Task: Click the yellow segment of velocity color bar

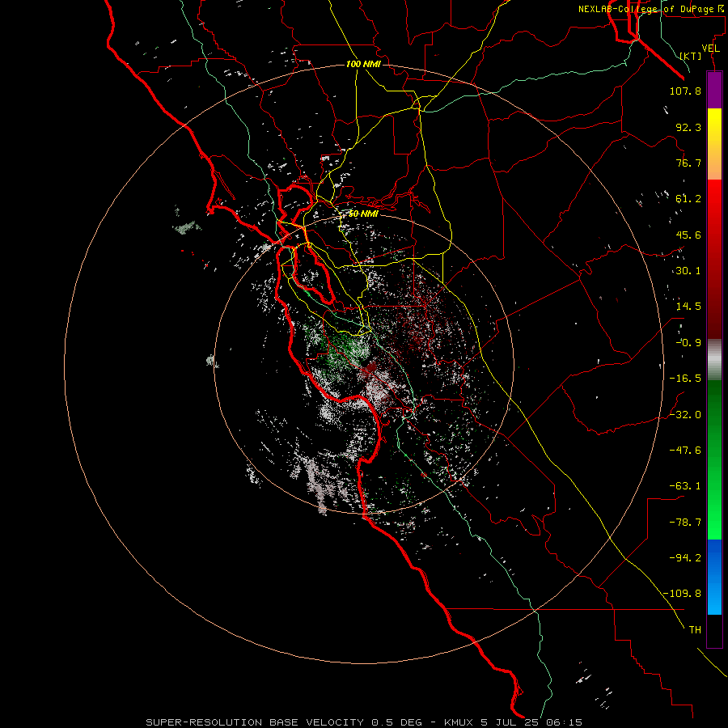Action: (x=714, y=143)
